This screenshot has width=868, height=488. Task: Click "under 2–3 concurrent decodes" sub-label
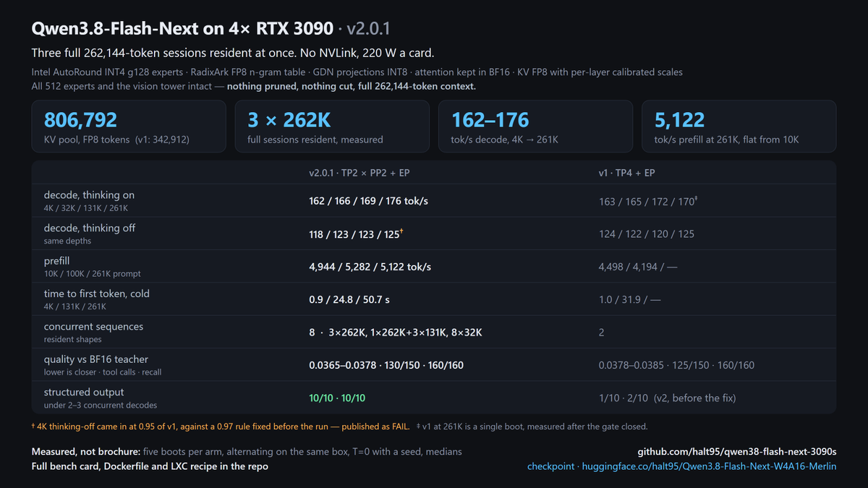[x=101, y=406]
